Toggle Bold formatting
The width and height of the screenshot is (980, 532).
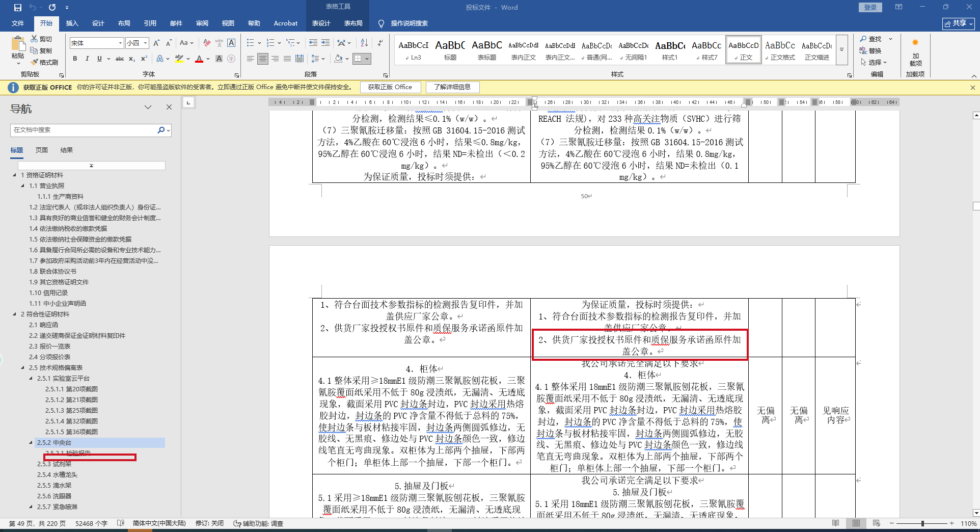[75, 59]
